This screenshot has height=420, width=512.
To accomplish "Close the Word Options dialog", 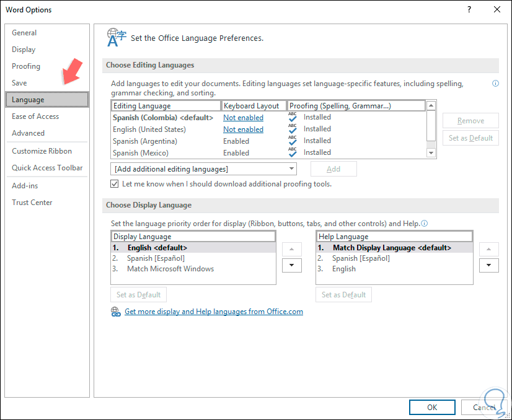I will 497,9.
